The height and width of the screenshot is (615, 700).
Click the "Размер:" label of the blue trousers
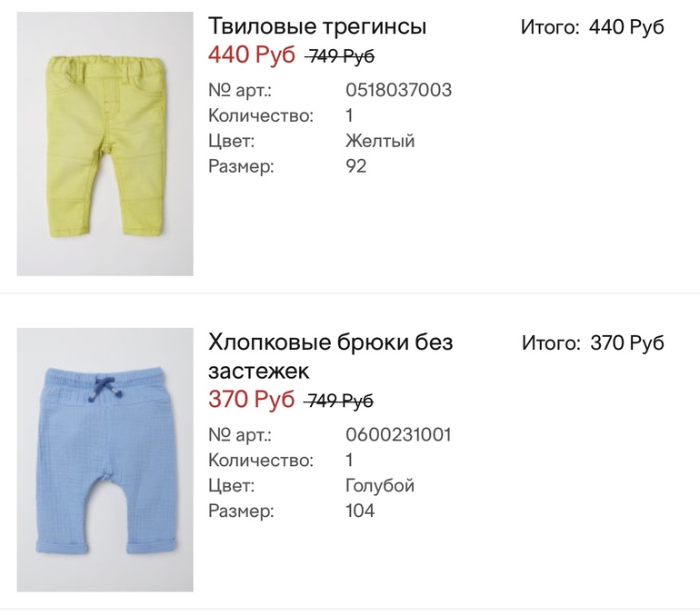[x=241, y=511]
